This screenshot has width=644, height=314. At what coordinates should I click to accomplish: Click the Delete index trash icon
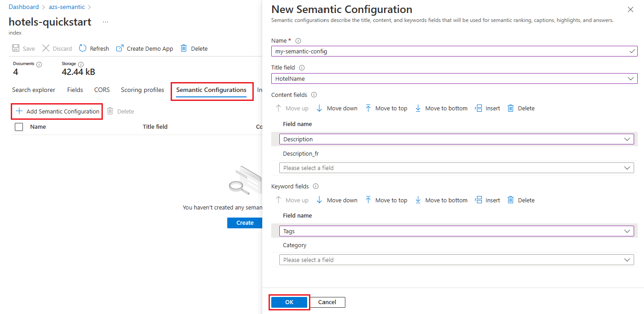[x=184, y=48]
